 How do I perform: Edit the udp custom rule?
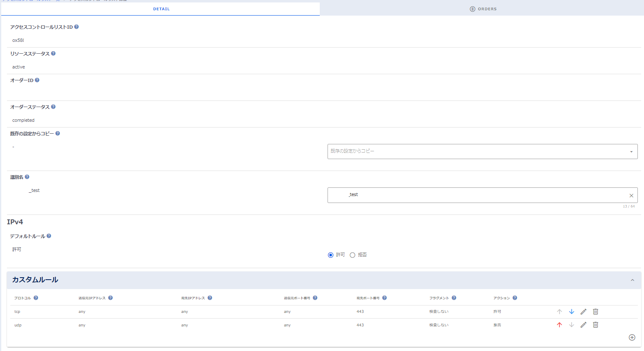(x=583, y=325)
